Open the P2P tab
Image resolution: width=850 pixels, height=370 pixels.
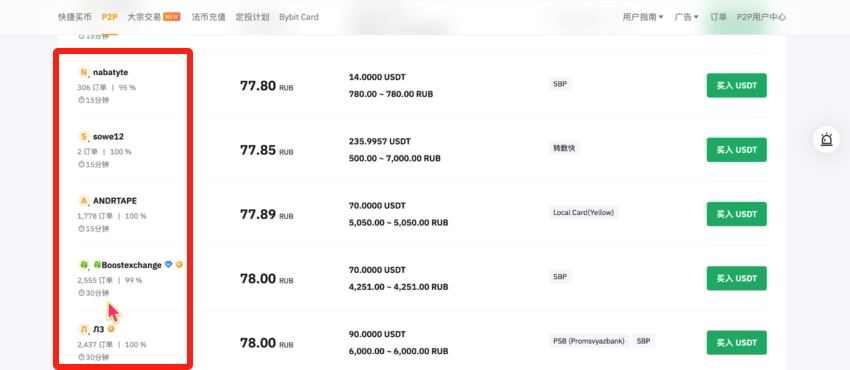[110, 17]
